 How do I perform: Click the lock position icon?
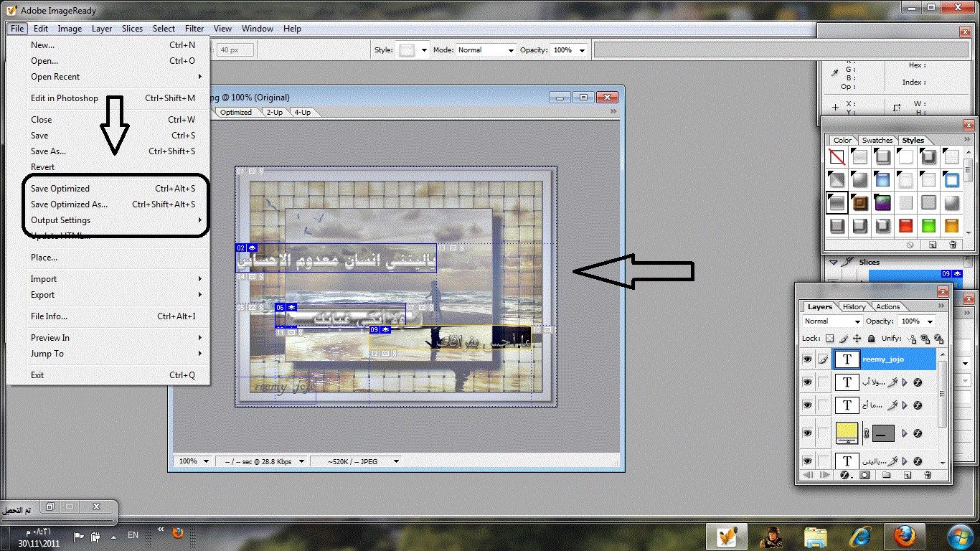857,339
